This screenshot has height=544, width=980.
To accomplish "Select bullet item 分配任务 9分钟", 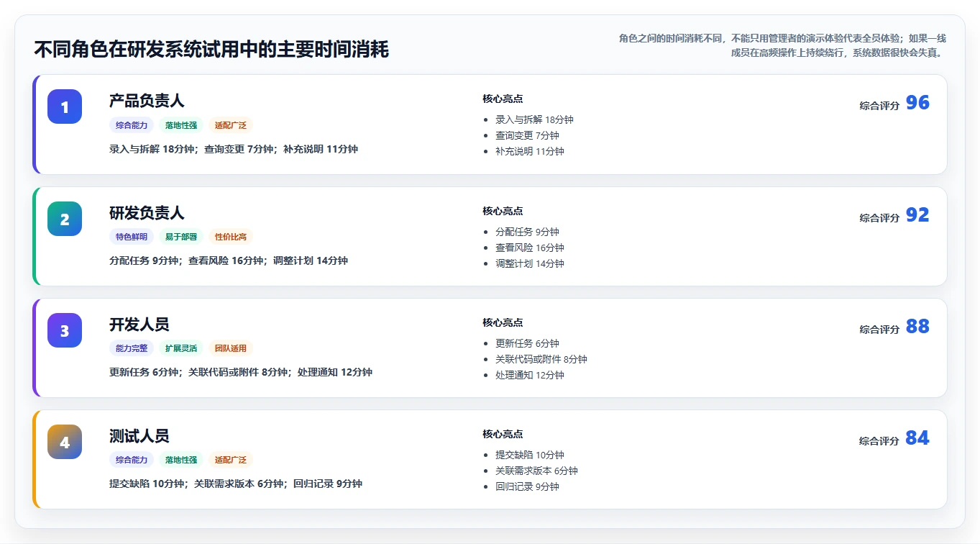I will [527, 232].
